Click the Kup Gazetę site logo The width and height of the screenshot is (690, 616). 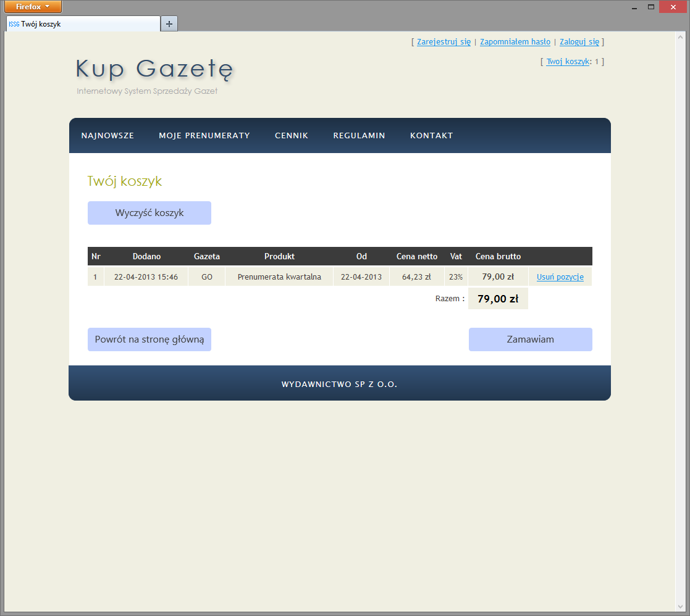coord(154,69)
